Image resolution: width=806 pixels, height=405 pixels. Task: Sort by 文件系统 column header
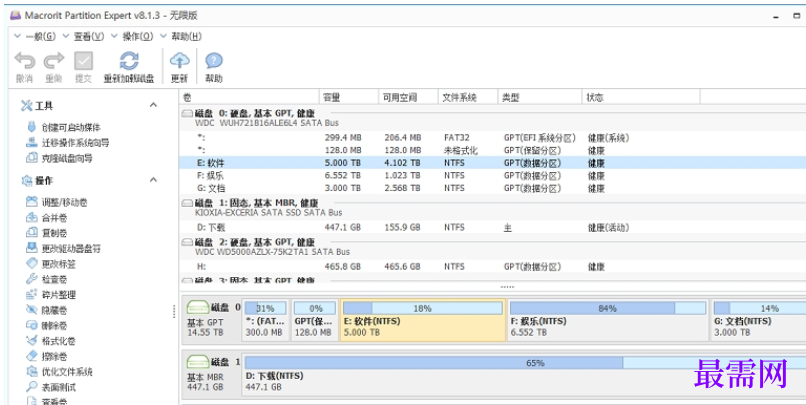coord(468,97)
